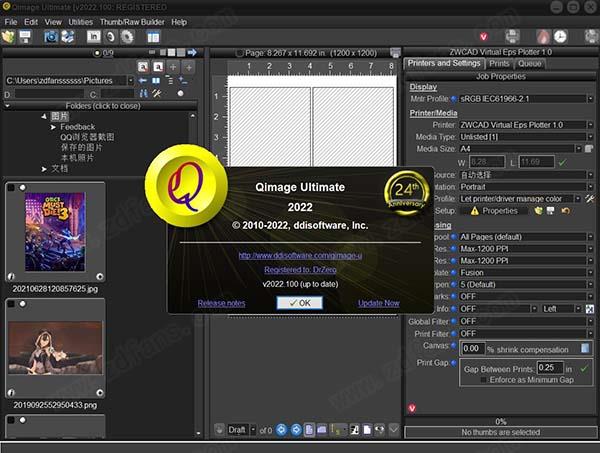Viewport: 600px width, 453px height.
Task: Toggle white dot on 2019092552950433.png thumbnail
Action: pyautogui.click(x=23, y=304)
